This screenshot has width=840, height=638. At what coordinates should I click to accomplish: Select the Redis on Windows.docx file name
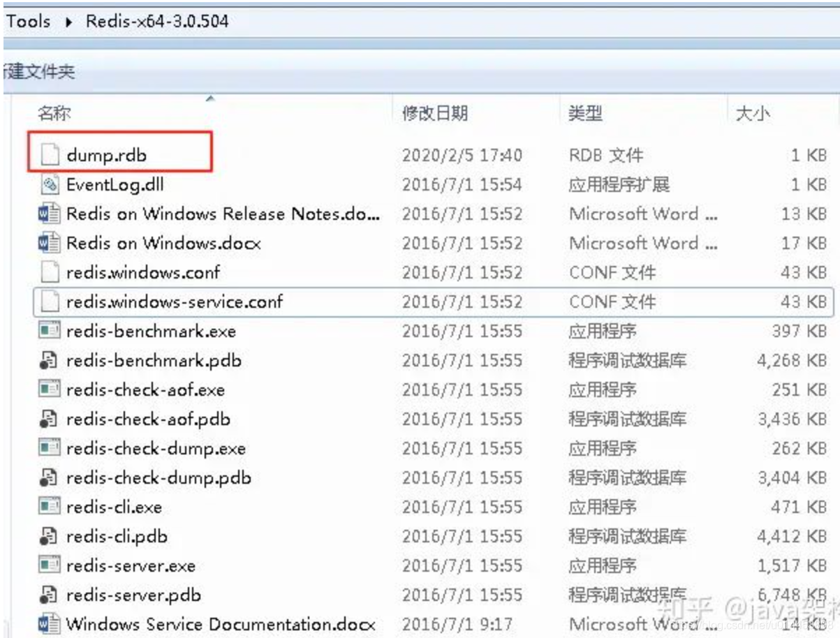[x=164, y=243]
